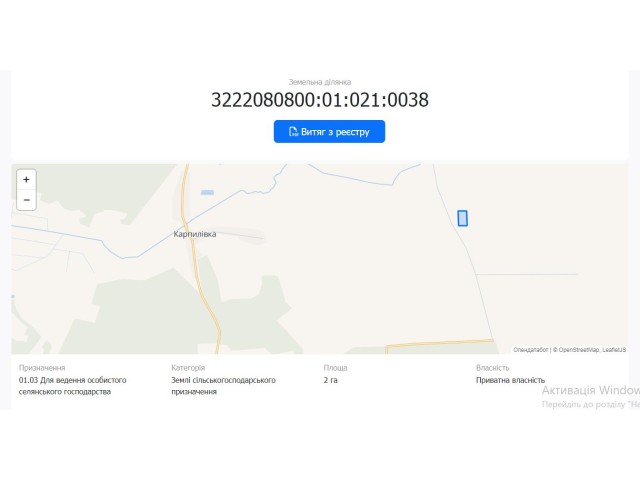Open the OpenStreetMap attribution link

click(x=579, y=350)
